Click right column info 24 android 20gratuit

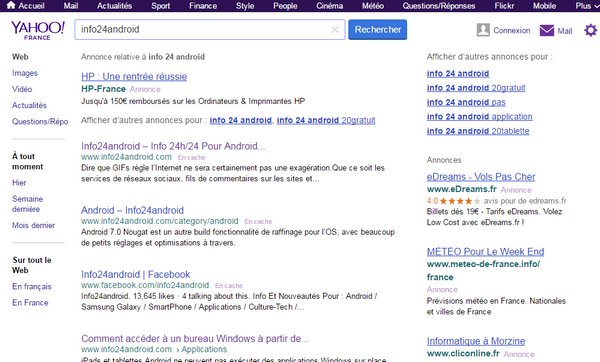[x=476, y=88]
